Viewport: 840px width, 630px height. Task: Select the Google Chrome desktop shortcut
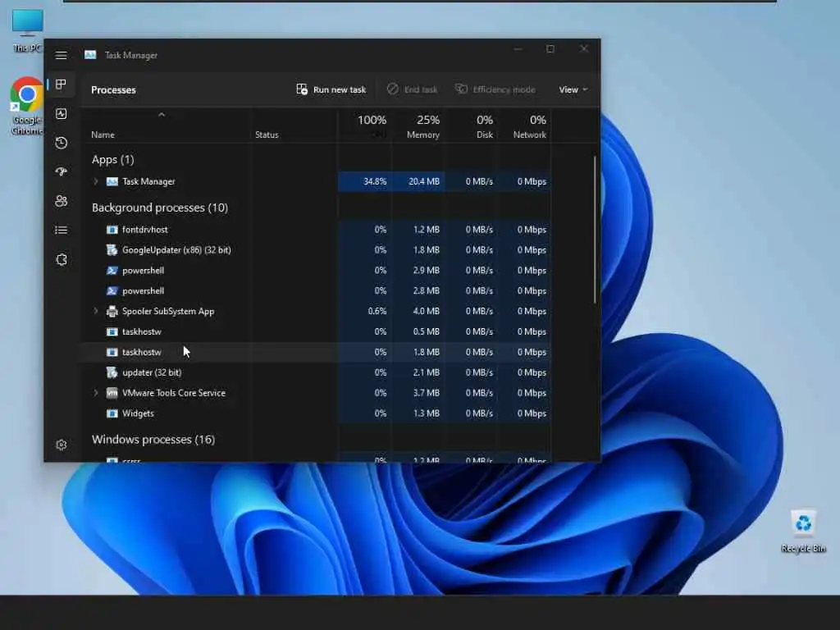click(x=27, y=106)
